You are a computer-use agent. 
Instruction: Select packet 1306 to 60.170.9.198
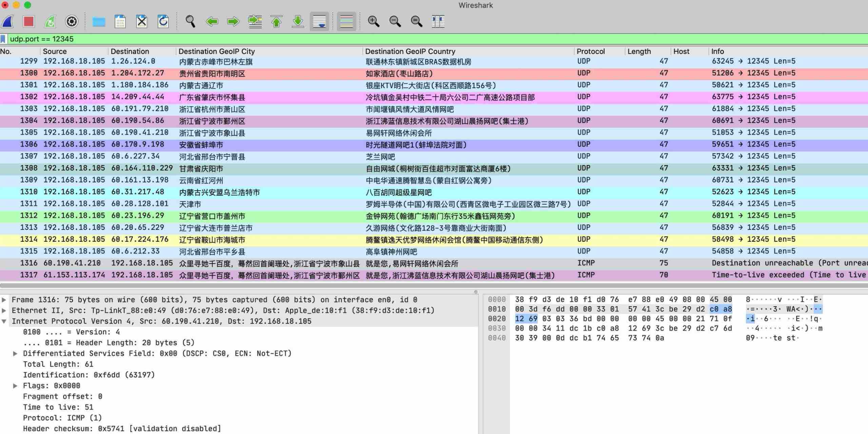(434, 144)
